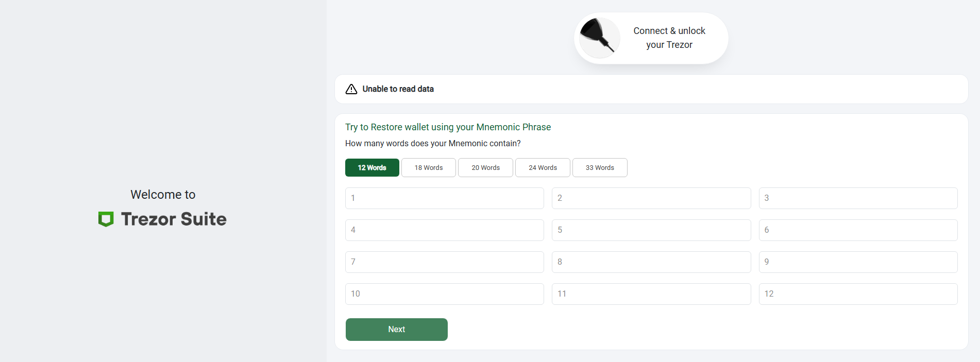Select the 18 Words option
Image resolution: width=980 pixels, height=362 pixels.
click(429, 168)
